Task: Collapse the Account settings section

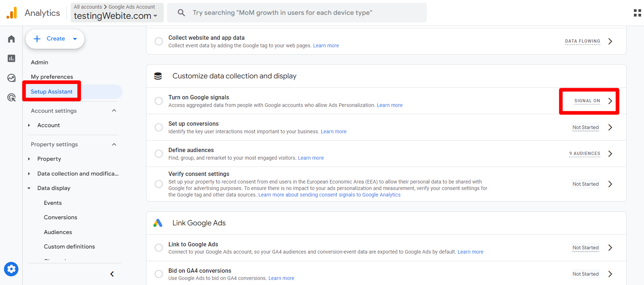Action: click(114, 111)
